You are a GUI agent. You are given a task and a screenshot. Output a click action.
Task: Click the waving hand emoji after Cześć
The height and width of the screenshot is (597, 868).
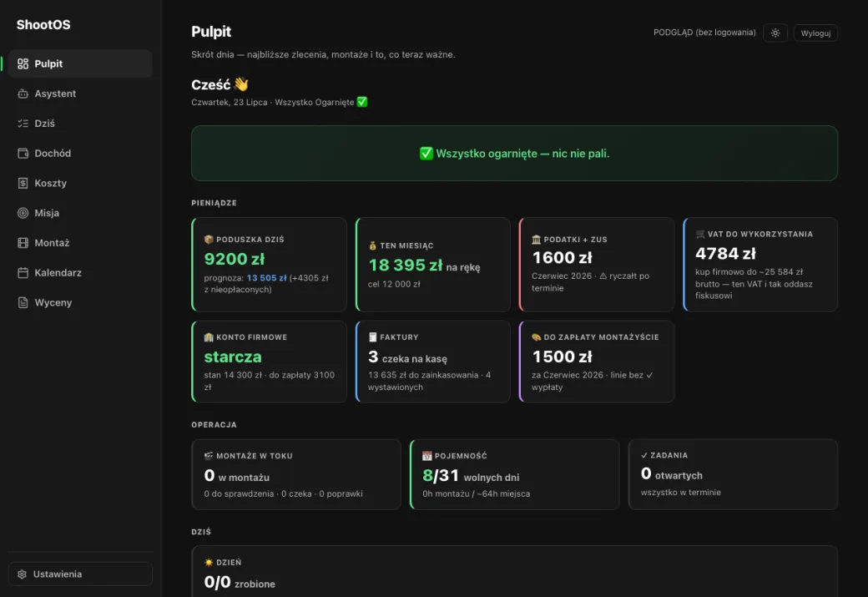tap(241, 84)
